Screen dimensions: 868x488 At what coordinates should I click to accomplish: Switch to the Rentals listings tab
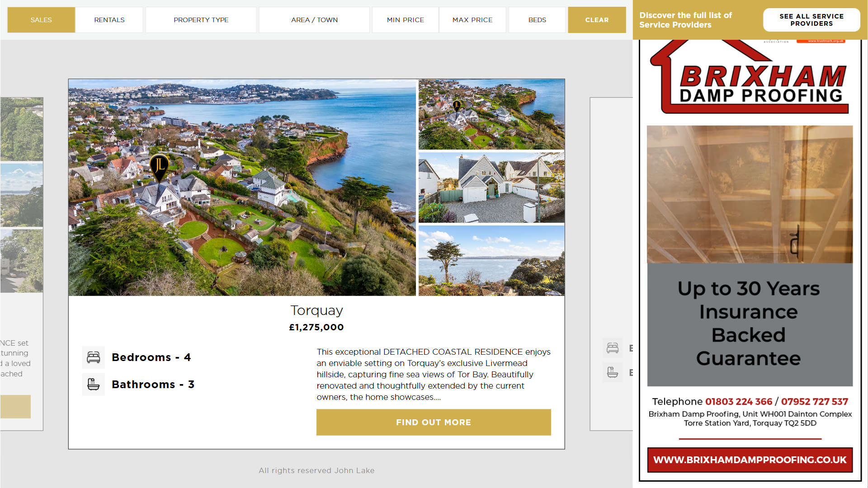point(109,20)
